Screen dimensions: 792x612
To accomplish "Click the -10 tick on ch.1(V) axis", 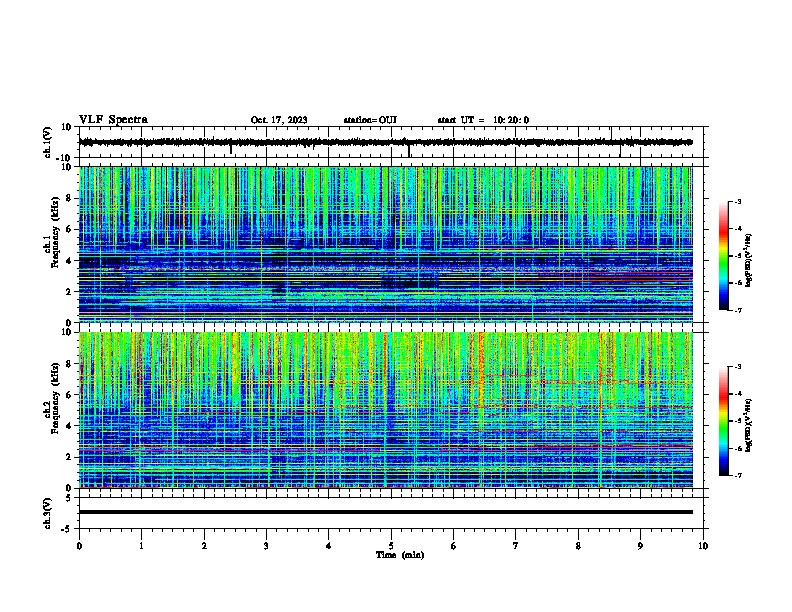I will (64, 158).
